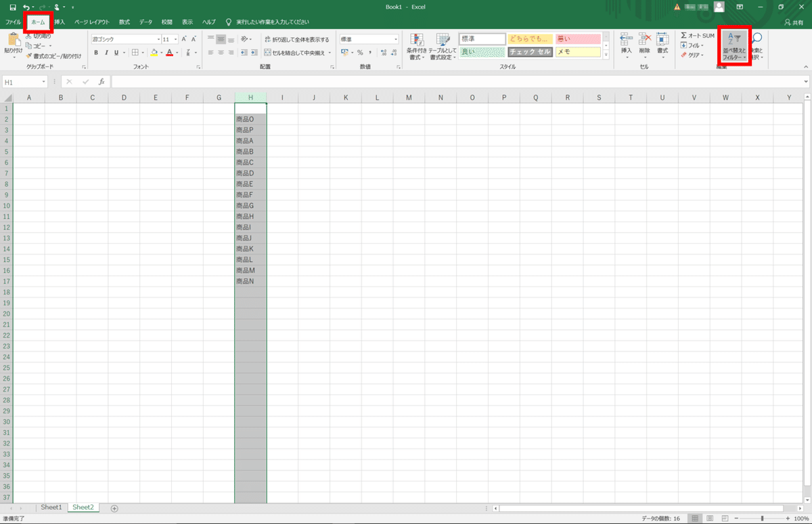Click the Cut (切り取り) scissors button

(x=38, y=36)
